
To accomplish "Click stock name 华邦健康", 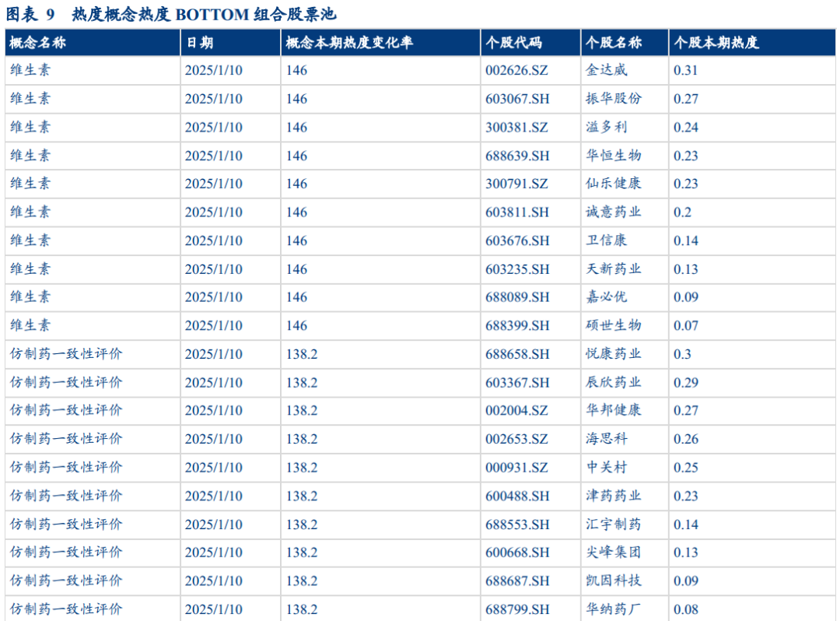I will click(x=614, y=409).
